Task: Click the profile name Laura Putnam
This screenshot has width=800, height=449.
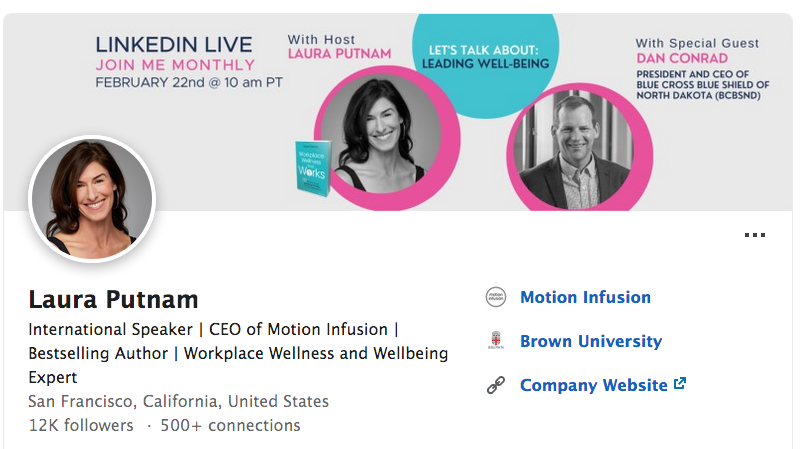Action: (113, 299)
